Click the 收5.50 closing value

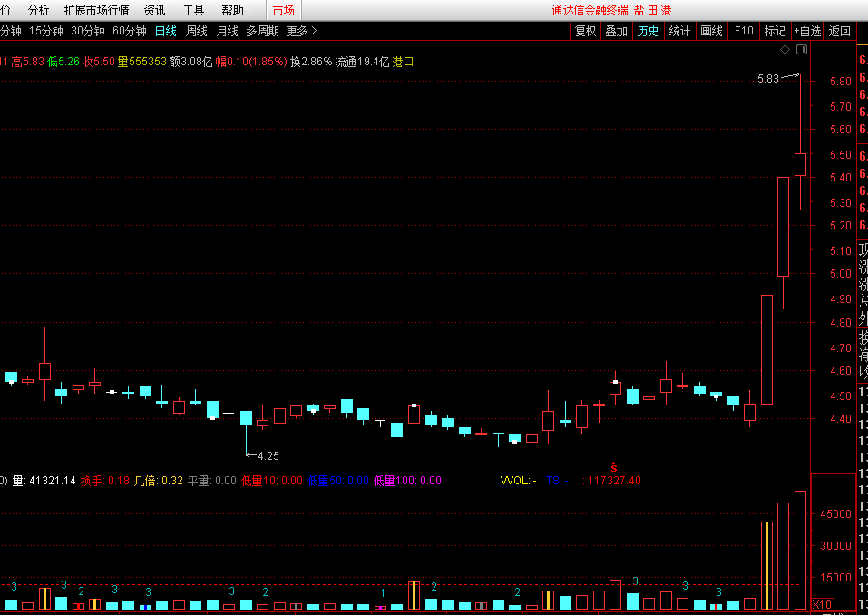pos(99,62)
